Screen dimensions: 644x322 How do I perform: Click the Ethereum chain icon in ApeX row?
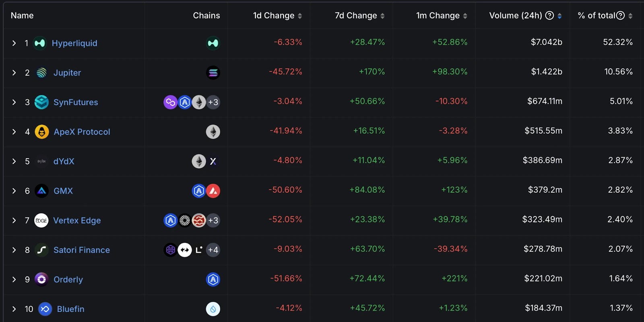point(213,132)
